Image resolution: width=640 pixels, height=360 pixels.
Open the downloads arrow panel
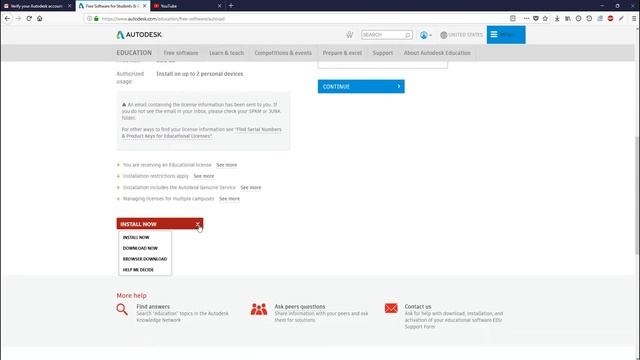pos(557,18)
